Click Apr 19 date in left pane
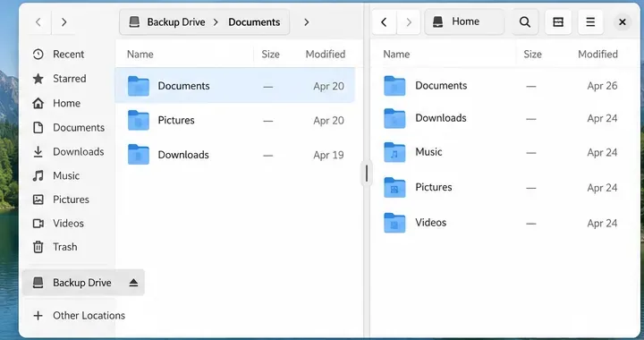The height and width of the screenshot is (340, 644). coord(328,155)
